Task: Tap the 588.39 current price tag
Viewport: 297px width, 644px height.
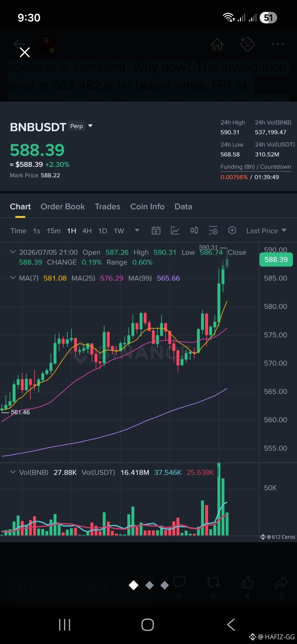Action: pos(276,260)
